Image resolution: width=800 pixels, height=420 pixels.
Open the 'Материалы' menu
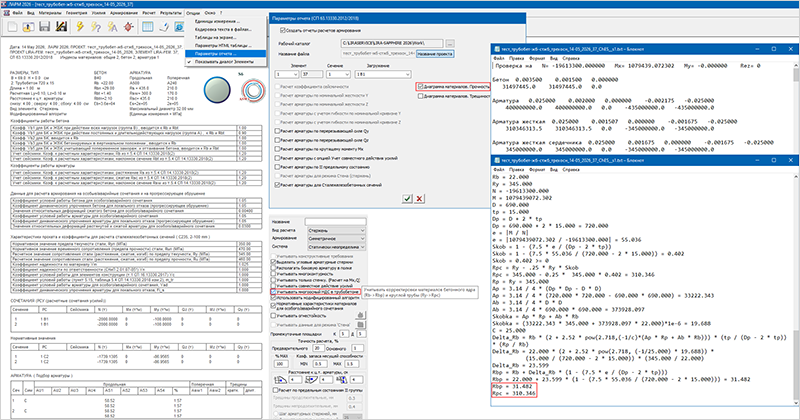[50, 13]
